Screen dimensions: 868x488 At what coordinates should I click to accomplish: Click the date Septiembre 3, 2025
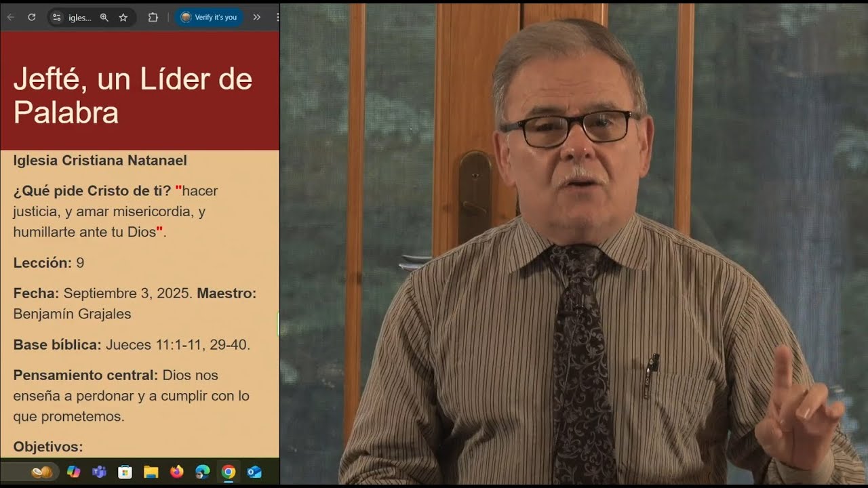pyautogui.click(x=128, y=293)
